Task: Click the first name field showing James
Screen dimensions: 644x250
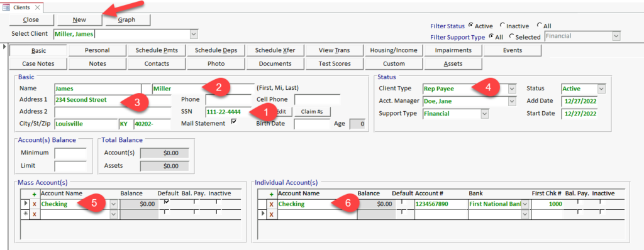Action: pyautogui.click(x=97, y=89)
